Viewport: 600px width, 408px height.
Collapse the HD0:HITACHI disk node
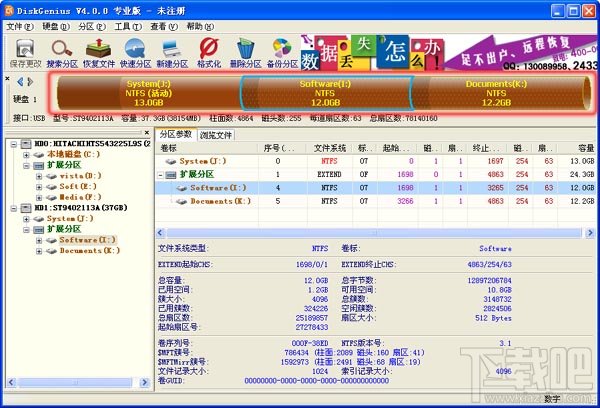(14, 144)
